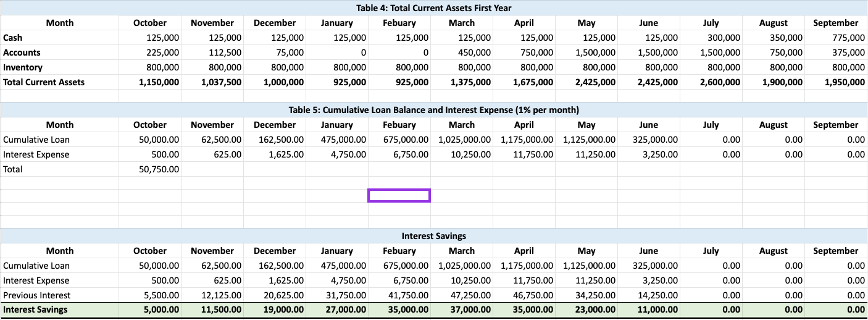Select December Interest Savings 19,000.00
This screenshot has height=320, width=868.
click(283, 309)
